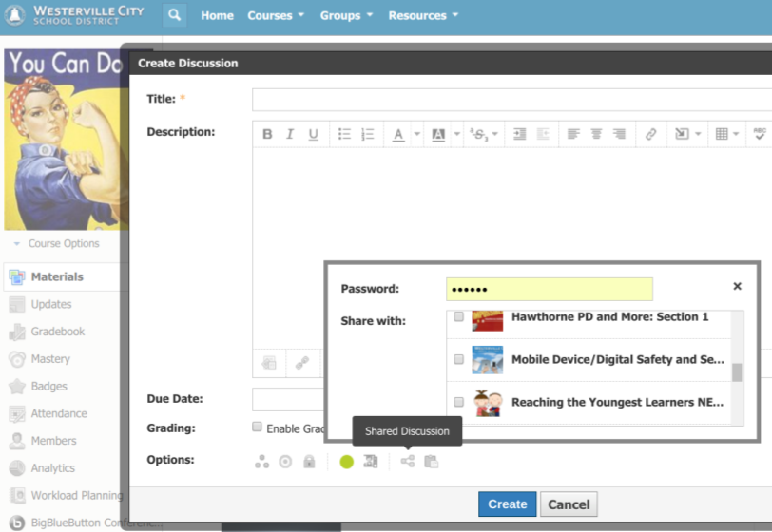Screen dimensions: 772x532
Task: Insert a hyperlink with the link icon
Action: point(650,134)
